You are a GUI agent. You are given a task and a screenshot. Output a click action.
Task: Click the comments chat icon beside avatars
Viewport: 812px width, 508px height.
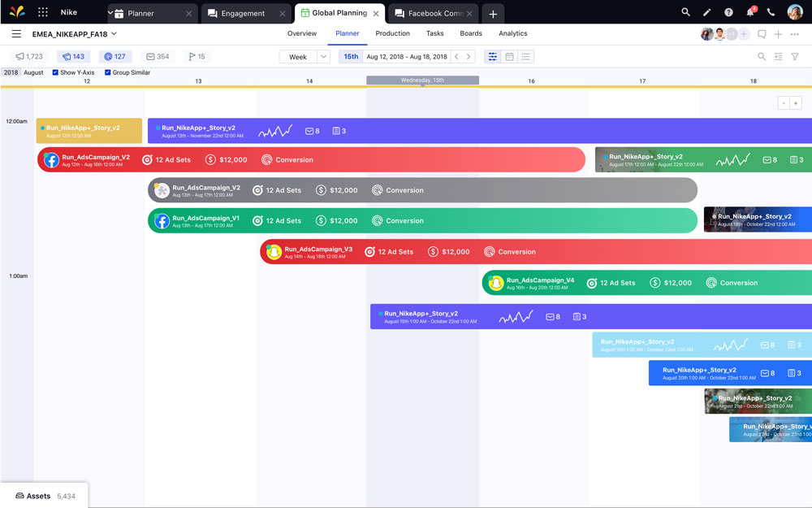(x=762, y=34)
